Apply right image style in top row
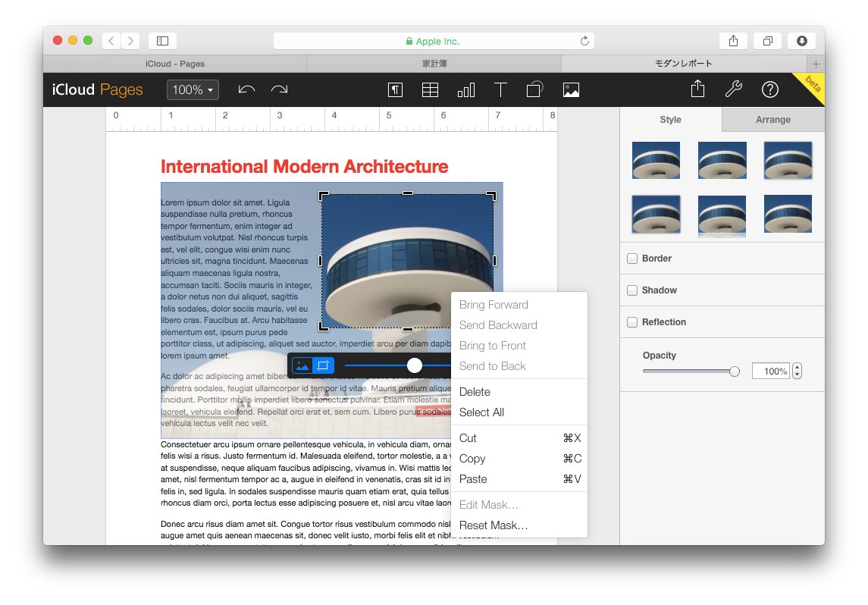The width and height of the screenshot is (868, 605). [788, 161]
